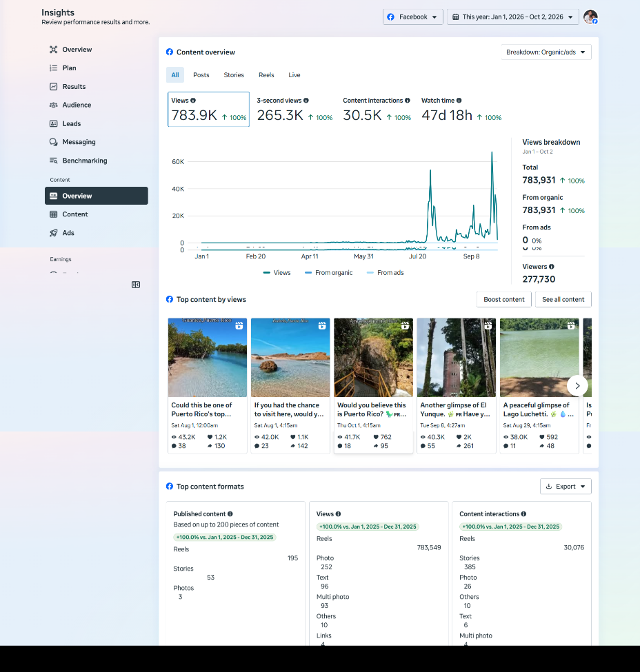Collapse the sidebar using the panel icon

tap(136, 285)
